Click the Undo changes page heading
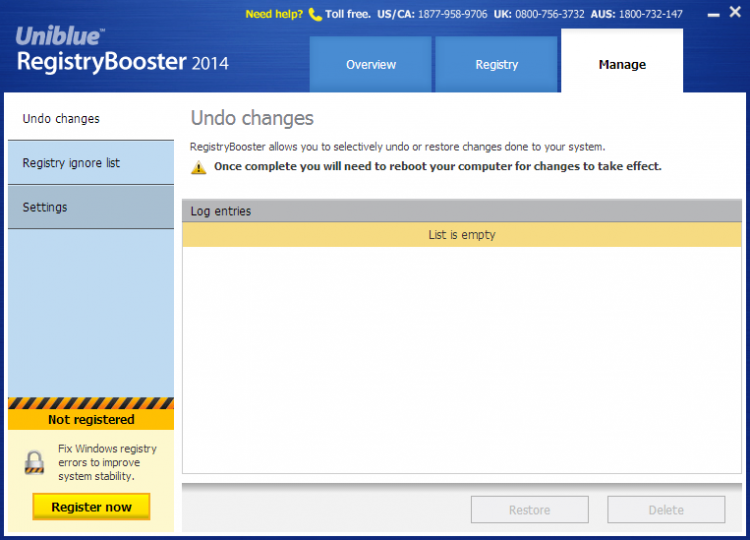This screenshot has width=750, height=540. click(252, 118)
